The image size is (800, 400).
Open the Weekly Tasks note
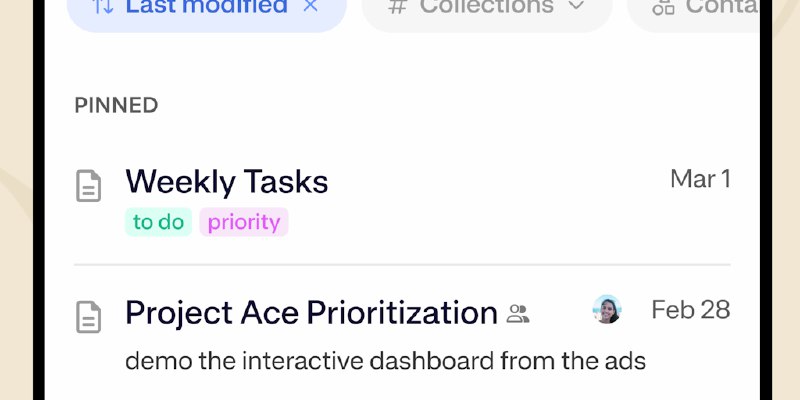tap(227, 182)
